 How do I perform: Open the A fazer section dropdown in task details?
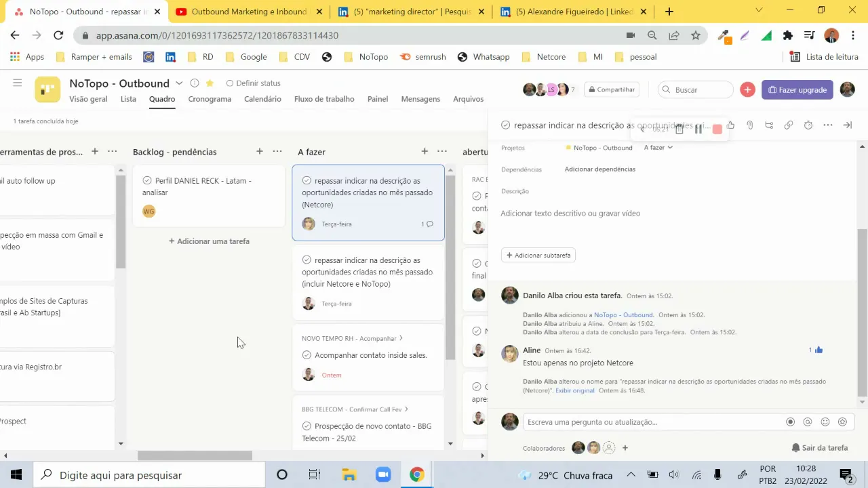tap(658, 148)
